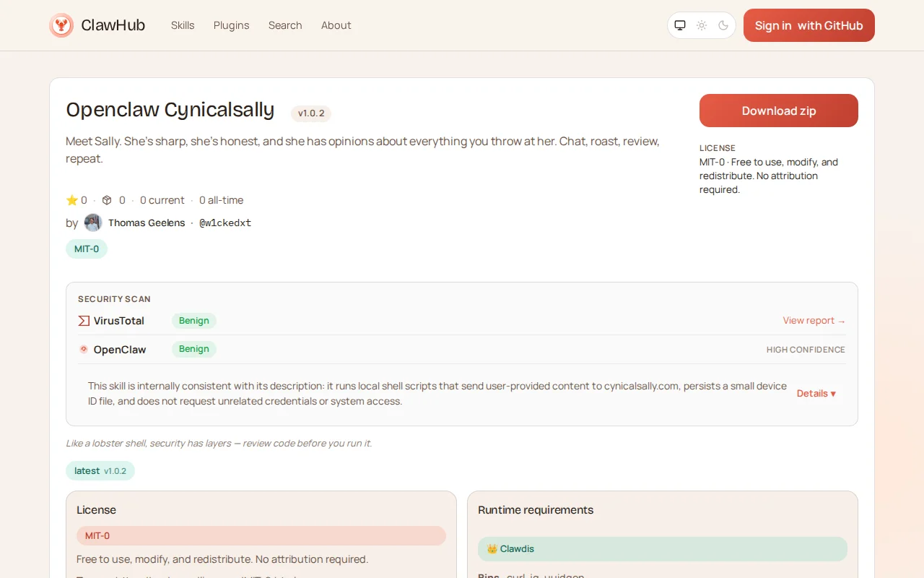Click the lobster shell security note
Image resolution: width=924 pixels, height=578 pixels.
click(x=219, y=444)
